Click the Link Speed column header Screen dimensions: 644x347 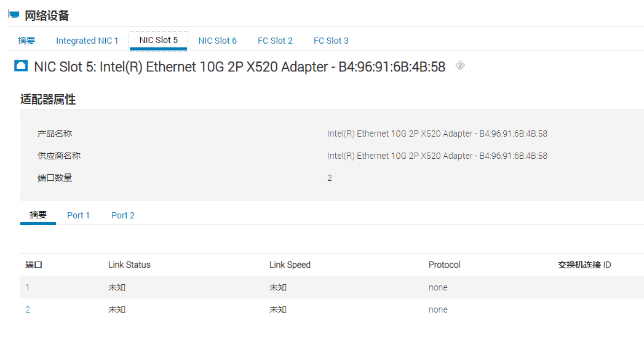(290, 265)
